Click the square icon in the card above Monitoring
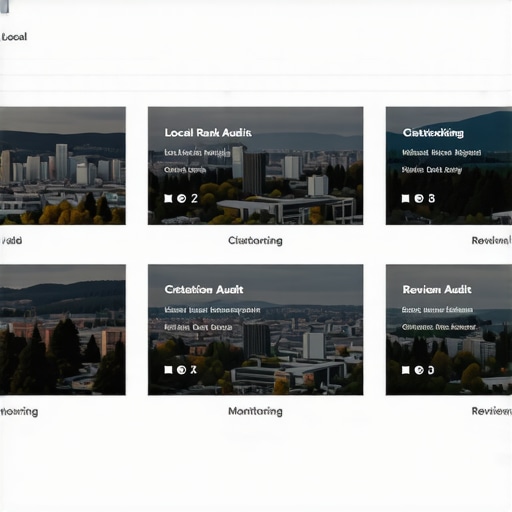 click(x=168, y=370)
